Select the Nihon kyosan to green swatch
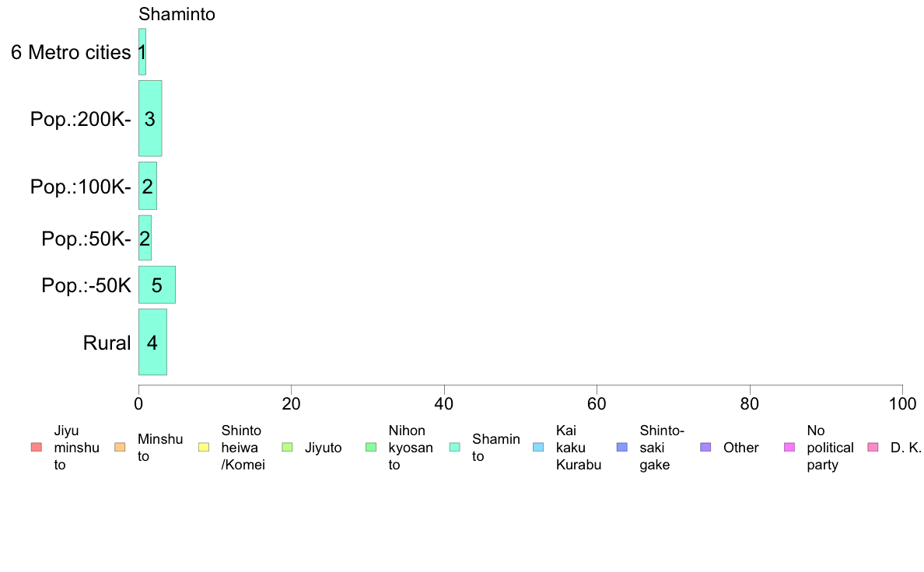 pos(371,447)
